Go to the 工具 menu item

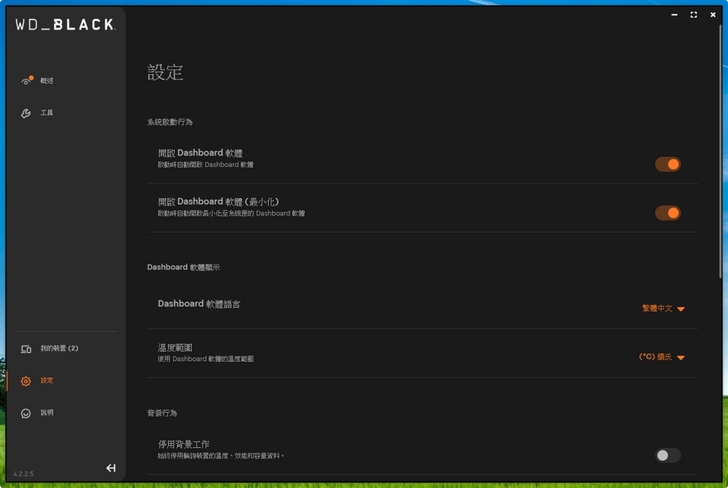tap(46, 113)
